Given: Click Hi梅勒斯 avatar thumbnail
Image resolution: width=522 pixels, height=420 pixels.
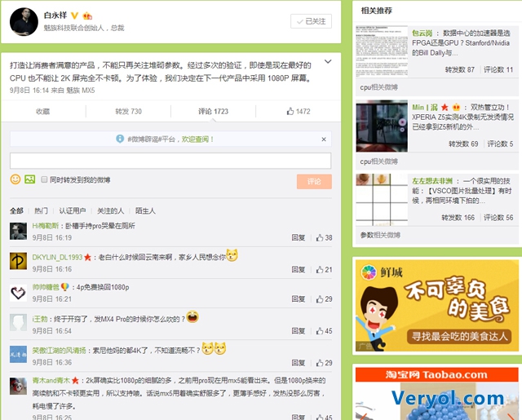Looking at the screenshot, I should point(18,232).
